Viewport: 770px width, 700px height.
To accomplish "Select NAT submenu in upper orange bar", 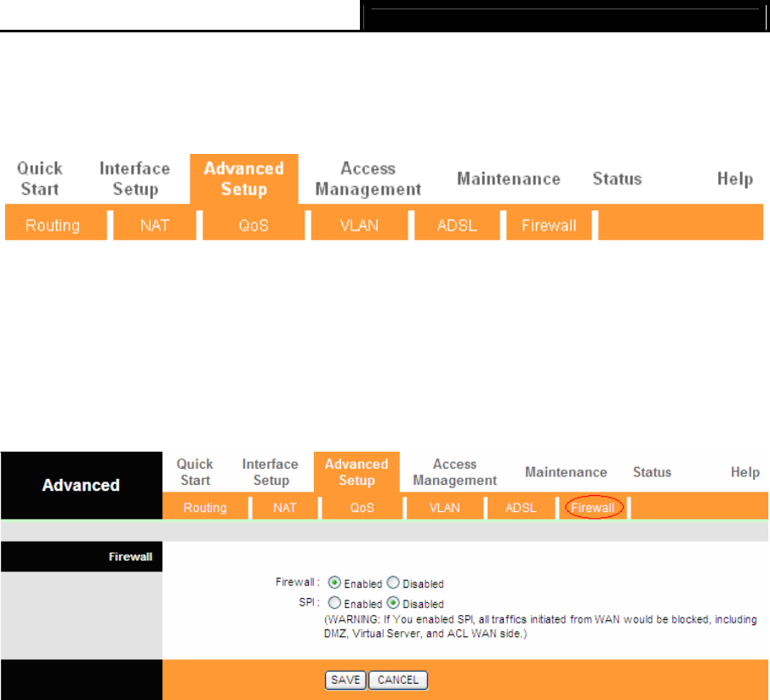I will click(155, 225).
